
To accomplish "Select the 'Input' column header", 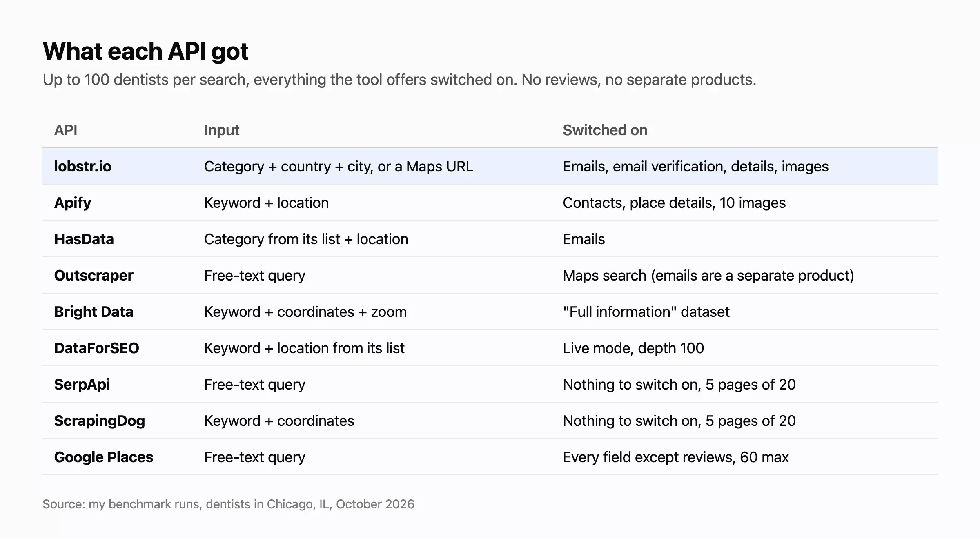I will (x=222, y=130).
